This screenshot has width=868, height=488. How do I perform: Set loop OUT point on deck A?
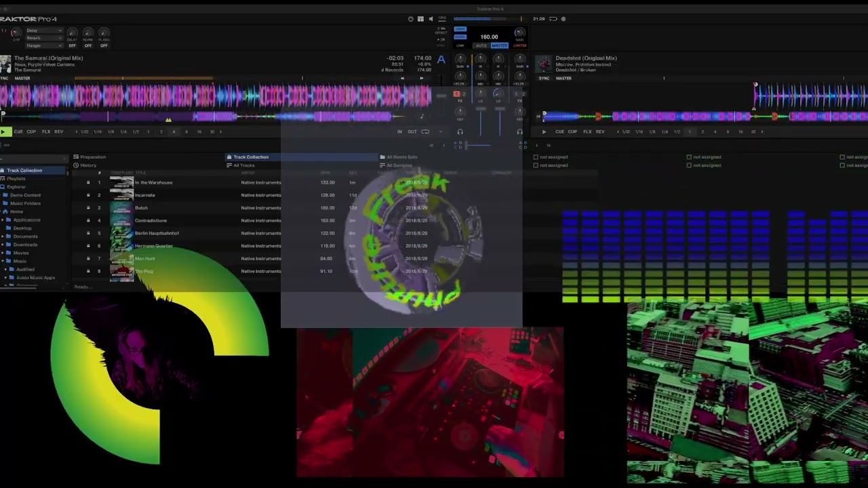412,131
